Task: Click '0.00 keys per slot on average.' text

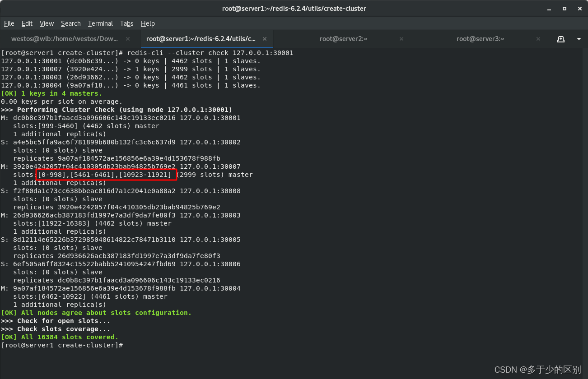Action: (x=62, y=102)
